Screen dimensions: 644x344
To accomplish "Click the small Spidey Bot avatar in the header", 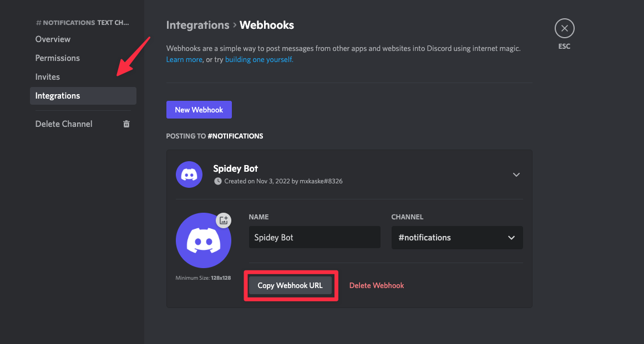I will point(189,174).
